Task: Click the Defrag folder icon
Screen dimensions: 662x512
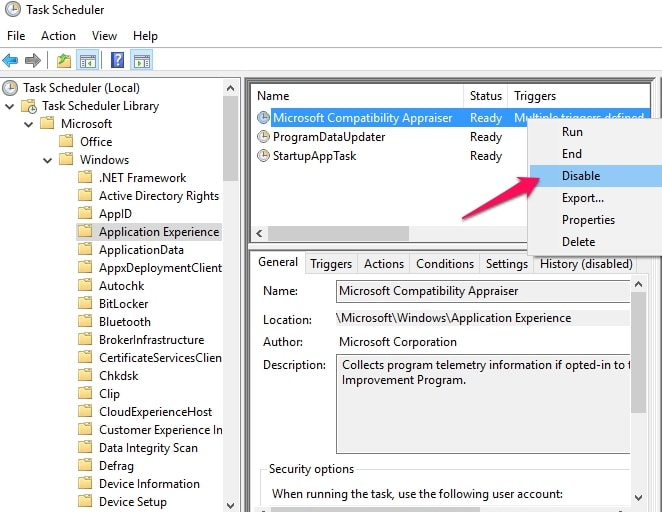Action: (85, 465)
